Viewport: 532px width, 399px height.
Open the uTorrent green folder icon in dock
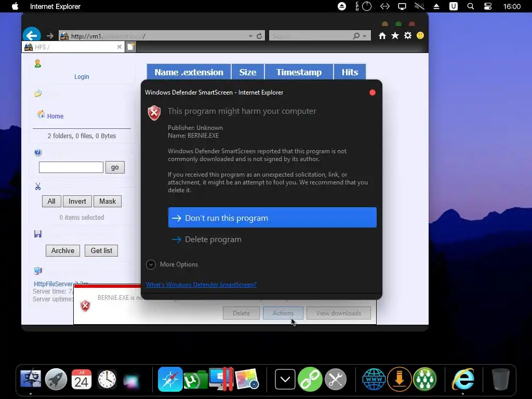click(195, 380)
